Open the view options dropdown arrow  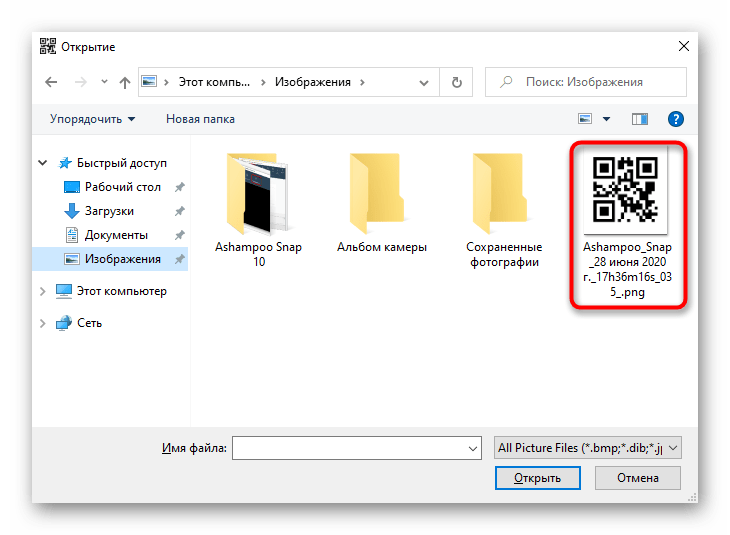point(607,119)
